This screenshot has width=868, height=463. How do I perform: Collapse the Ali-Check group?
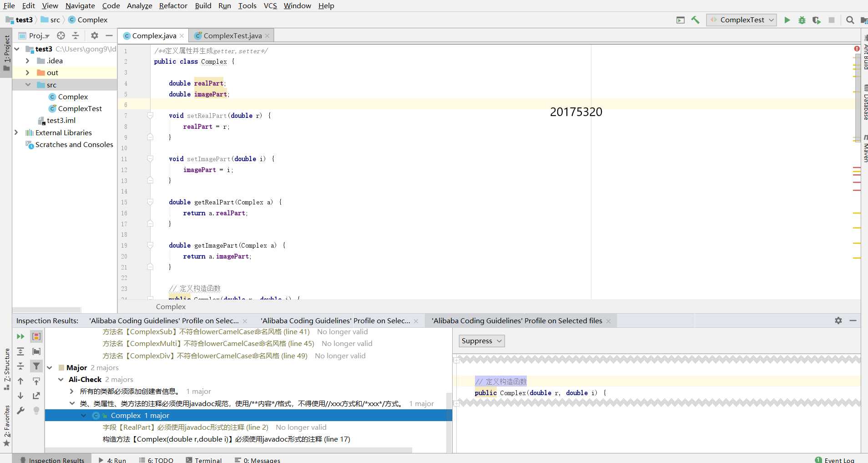point(61,380)
